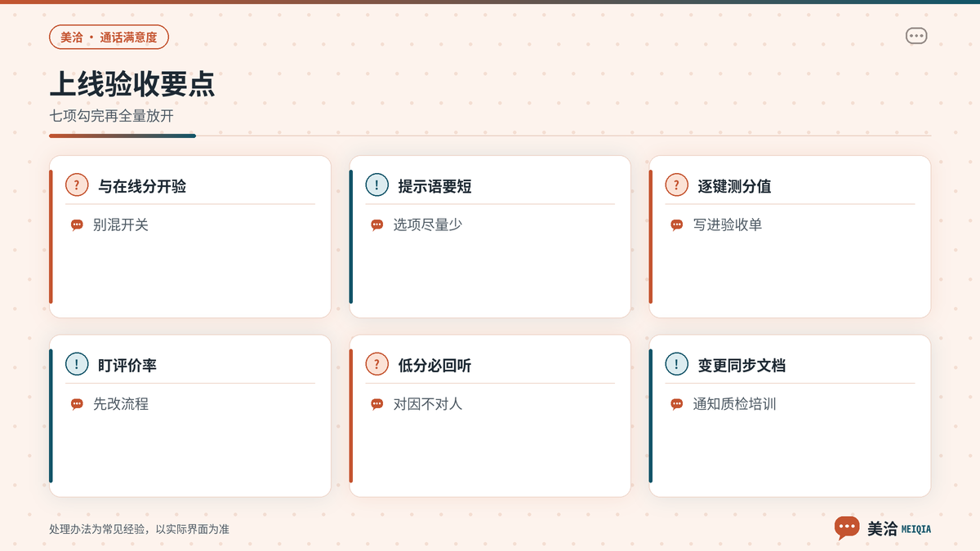
Task: Click the speech bubble icon beside 对因不对人
Action: 376,404
